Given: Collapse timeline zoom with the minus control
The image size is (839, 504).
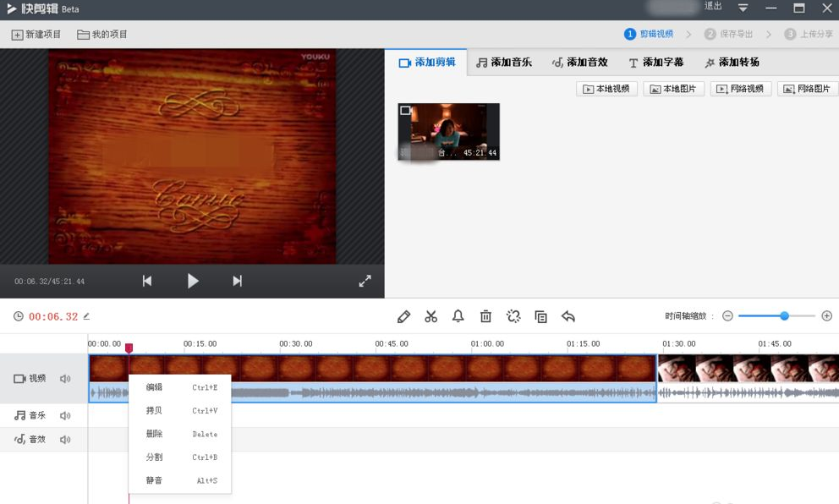Looking at the screenshot, I should [727, 315].
